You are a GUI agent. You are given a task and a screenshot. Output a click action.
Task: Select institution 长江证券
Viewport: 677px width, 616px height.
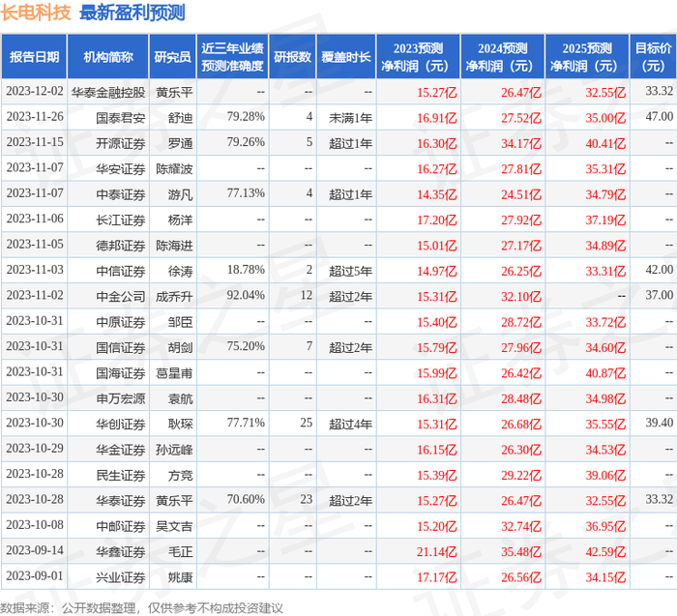point(121,220)
